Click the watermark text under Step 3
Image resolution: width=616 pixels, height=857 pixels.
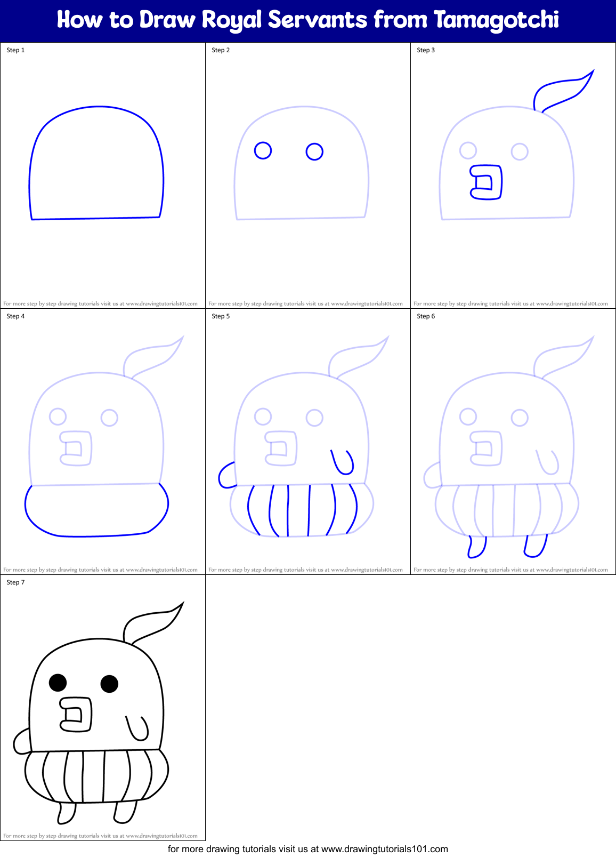[x=510, y=303]
